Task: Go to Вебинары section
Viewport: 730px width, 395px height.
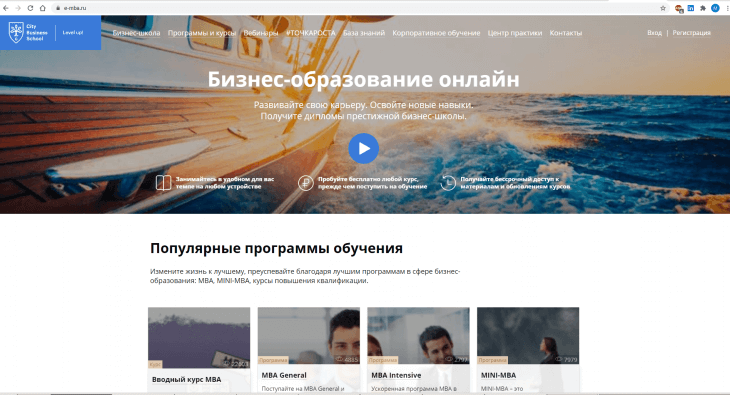Action: click(261, 33)
